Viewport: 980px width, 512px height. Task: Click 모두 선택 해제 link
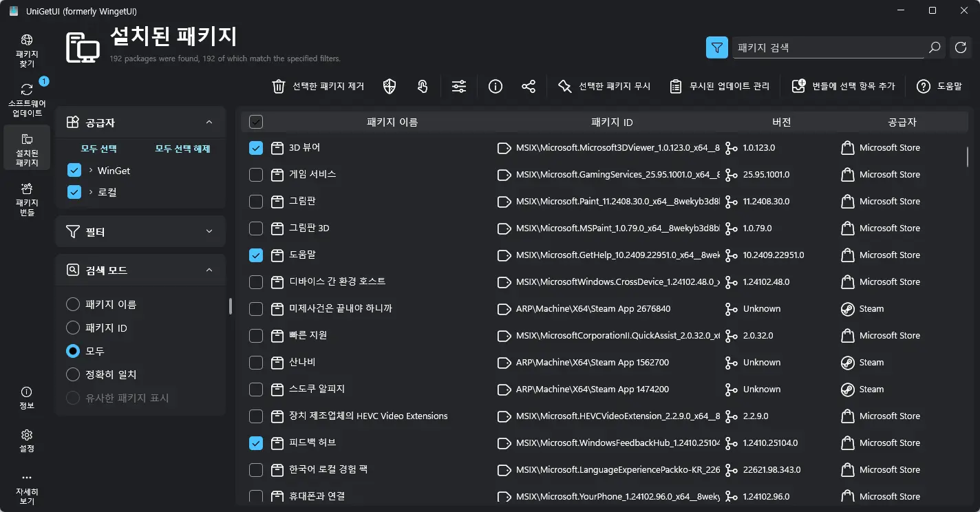coord(182,149)
